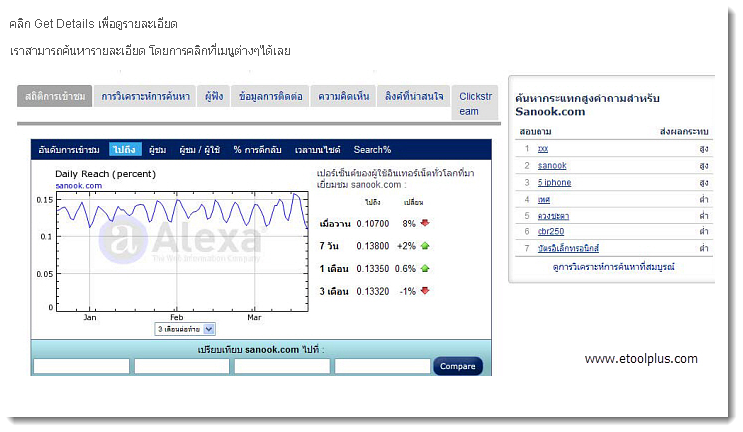Select the Search% chart sub-tab
Screen dimensions: 743x432
(372, 150)
